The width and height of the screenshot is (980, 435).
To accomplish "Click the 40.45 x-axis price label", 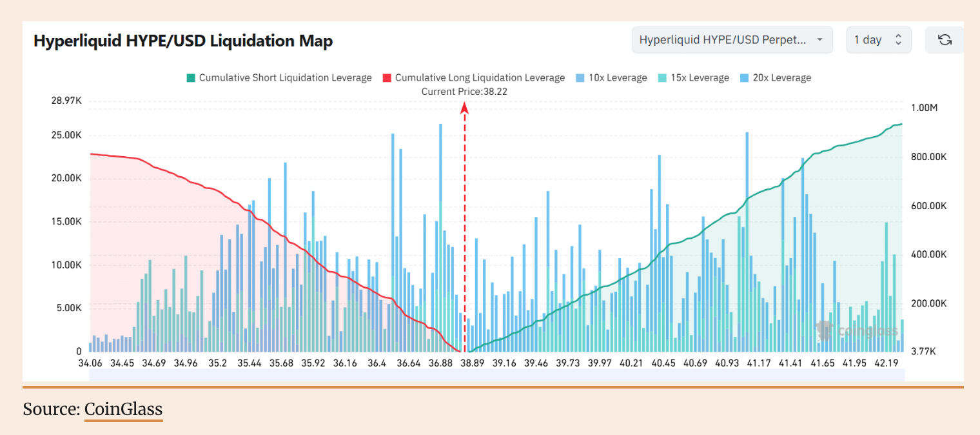I will pyautogui.click(x=662, y=363).
